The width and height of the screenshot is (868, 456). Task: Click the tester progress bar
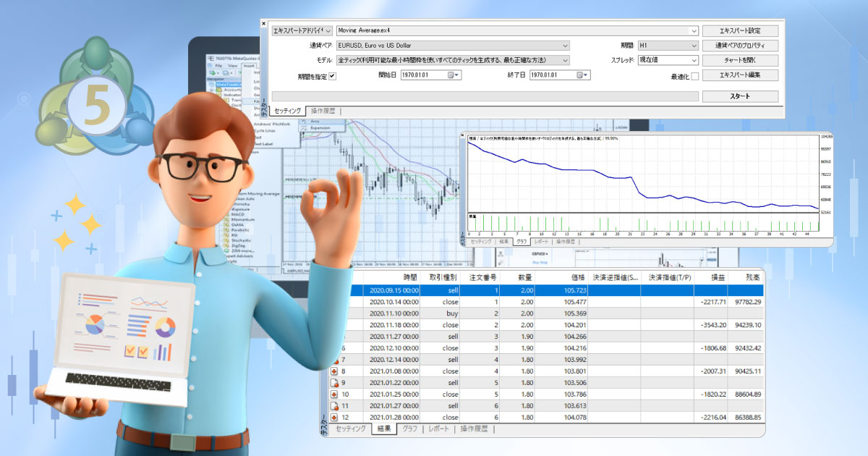[x=485, y=96]
